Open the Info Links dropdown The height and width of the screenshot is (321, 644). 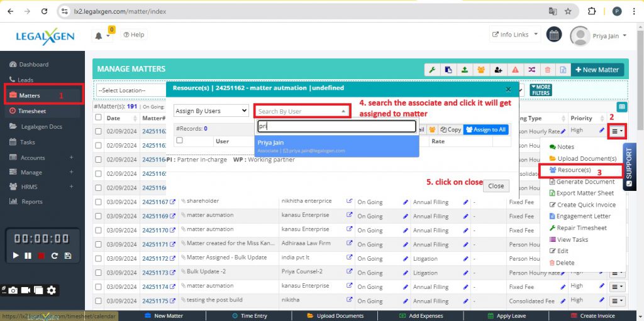[x=515, y=35]
